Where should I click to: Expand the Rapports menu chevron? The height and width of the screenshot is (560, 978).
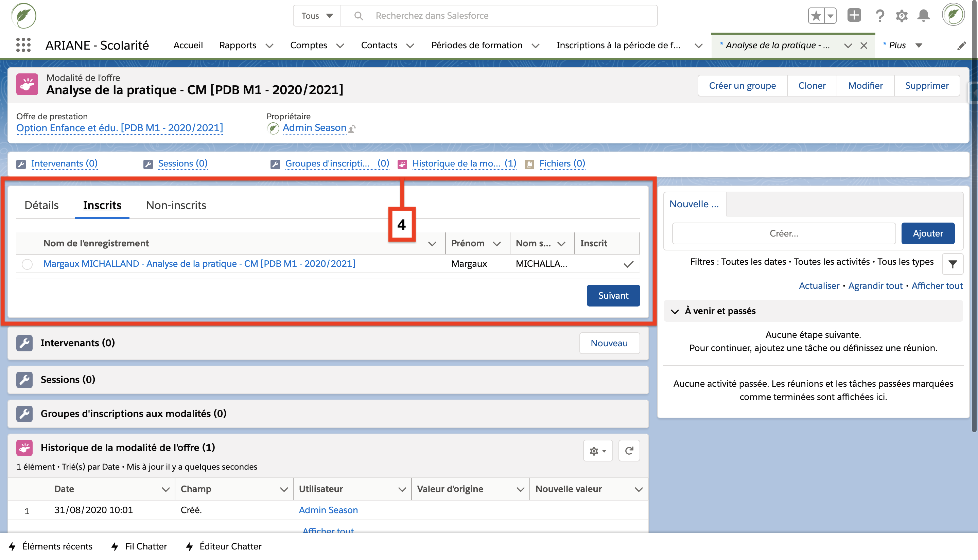click(x=269, y=46)
